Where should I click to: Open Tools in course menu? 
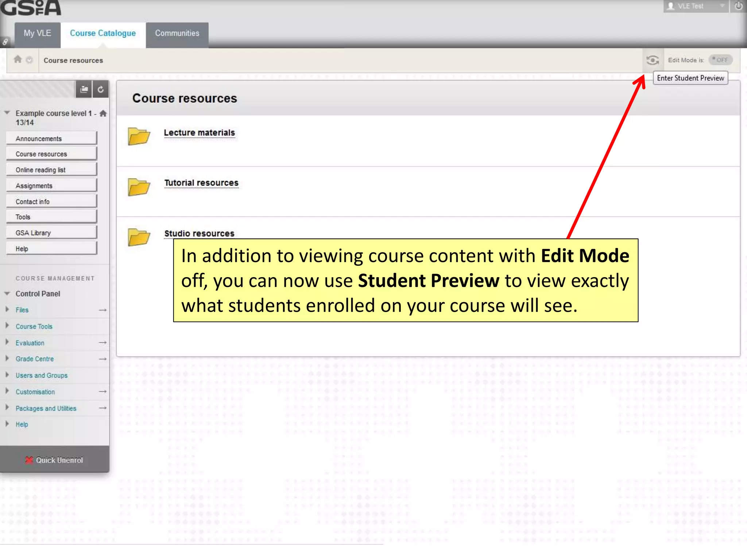(51, 217)
